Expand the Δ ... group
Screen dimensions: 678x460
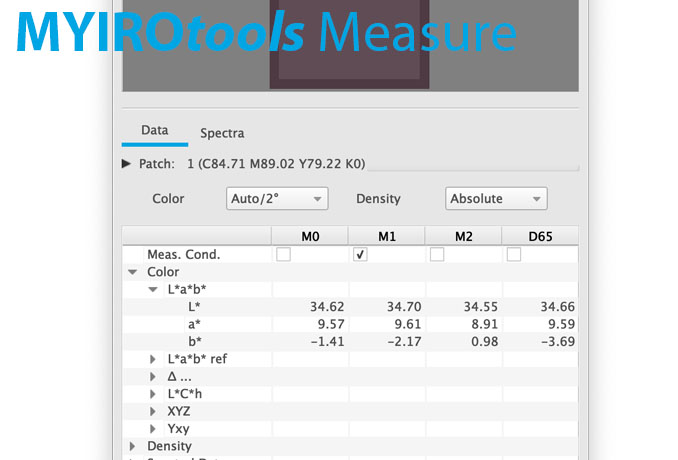point(153,377)
